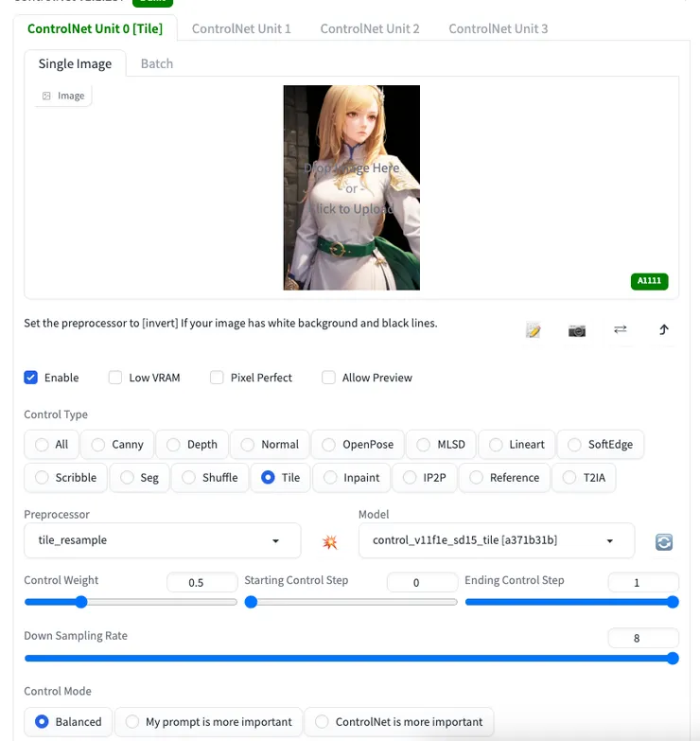This screenshot has height=741, width=700.
Task: Switch to the Batch tab
Action: click(157, 63)
